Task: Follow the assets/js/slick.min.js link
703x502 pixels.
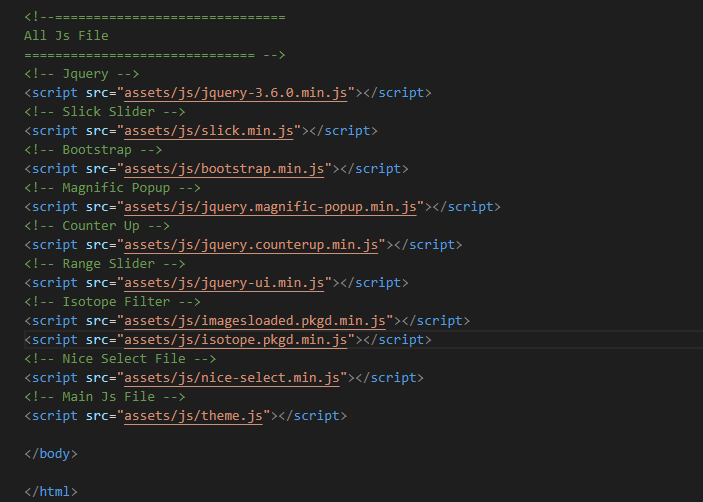Action: pyautogui.click(x=209, y=131)
